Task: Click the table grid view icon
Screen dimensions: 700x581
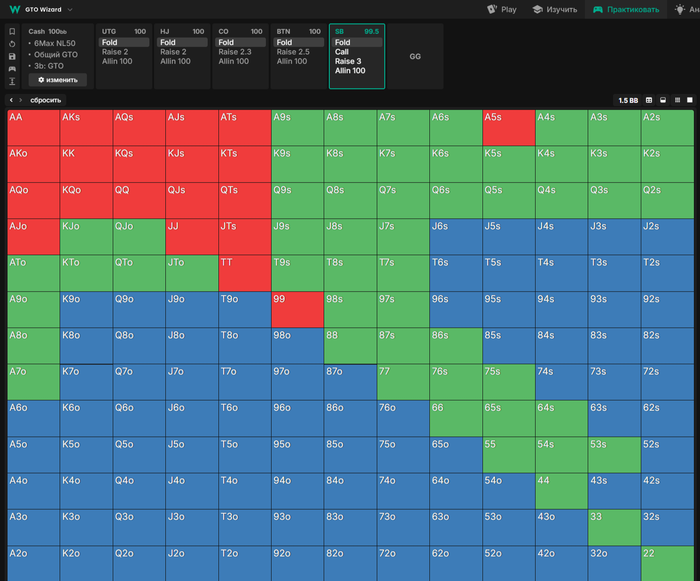Action: (x=649, y=100)
